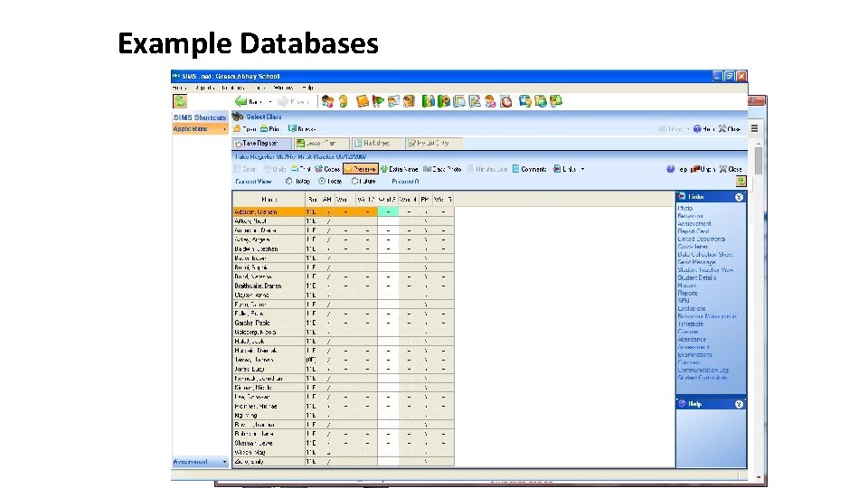Screen dimensions: 868x488
Task: Select the first Current View radio button
Action: point(289,182)
